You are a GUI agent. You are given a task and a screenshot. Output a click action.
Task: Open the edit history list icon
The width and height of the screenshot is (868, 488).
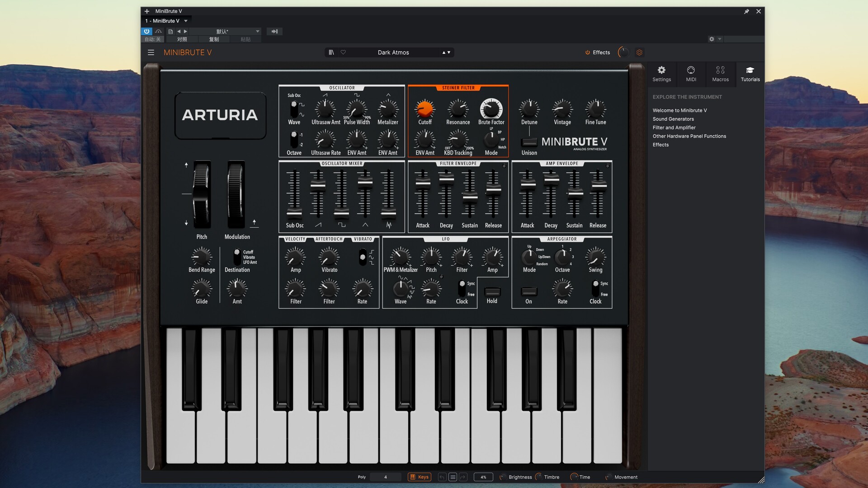click(453, 477)
